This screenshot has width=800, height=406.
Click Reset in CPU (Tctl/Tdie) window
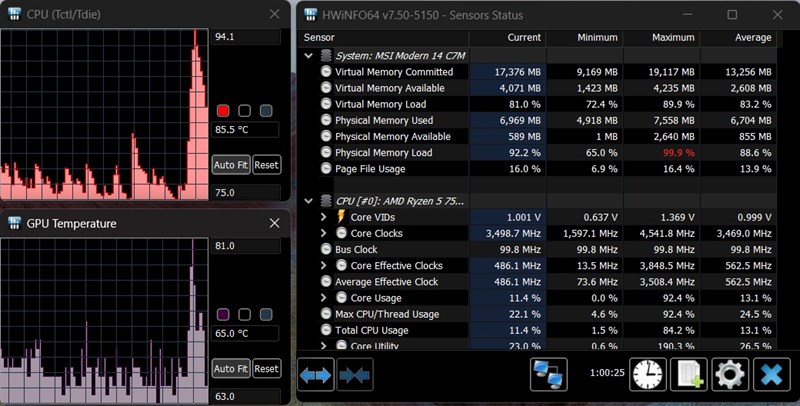coord(266,165)
